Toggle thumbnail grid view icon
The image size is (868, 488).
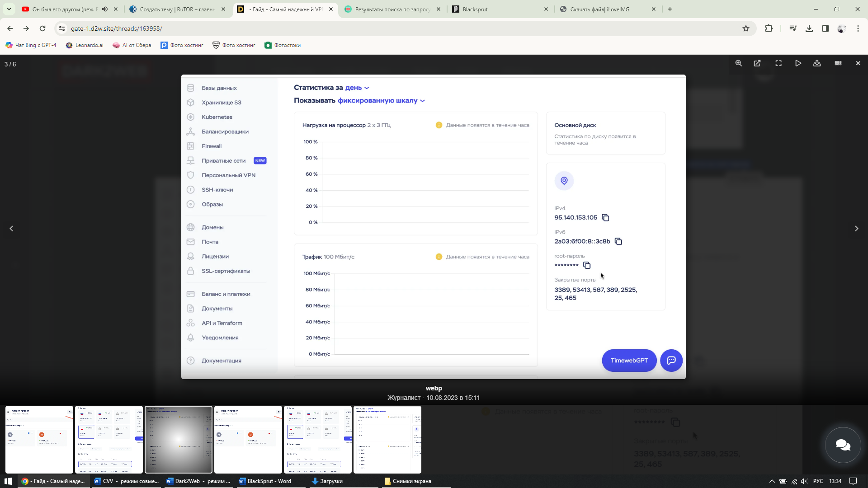[x=838, y=63]
